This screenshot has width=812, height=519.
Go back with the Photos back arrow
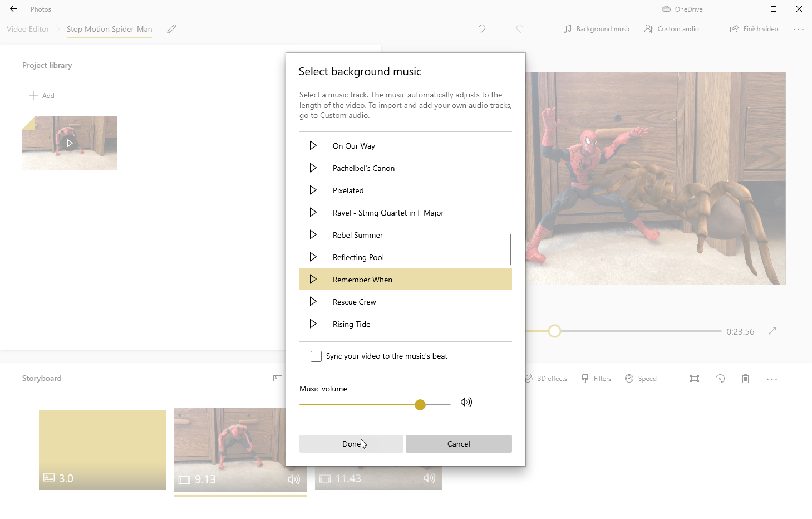coord(13,9)
